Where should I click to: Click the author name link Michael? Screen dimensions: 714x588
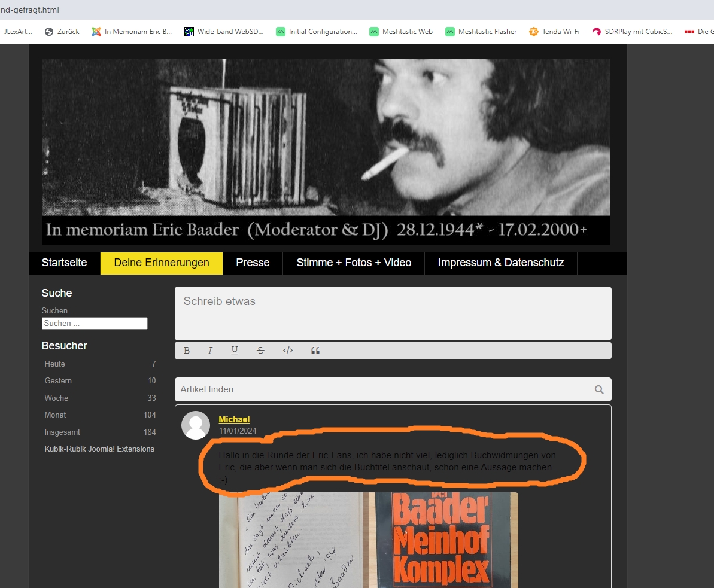234,419
